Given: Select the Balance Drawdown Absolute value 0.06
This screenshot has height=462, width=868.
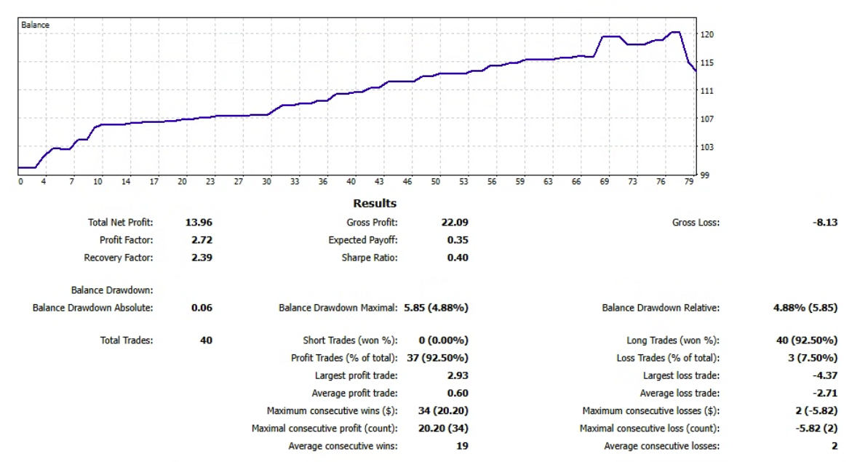Looking at the screenshot, I should click(202, 308).
